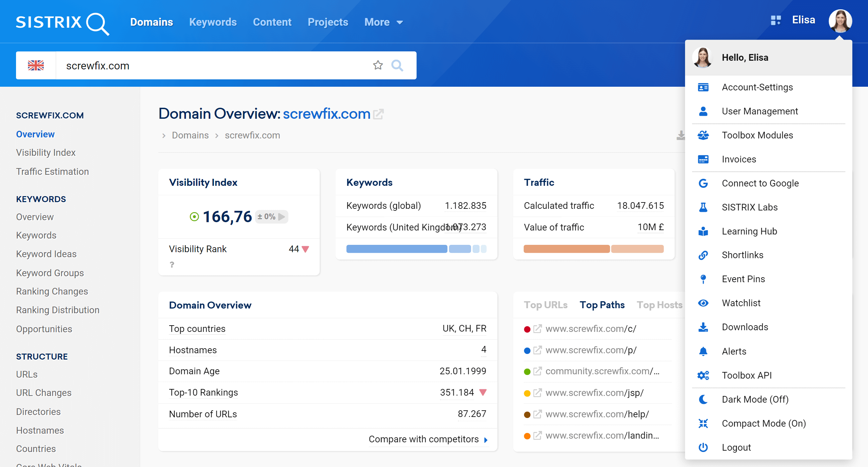Expand the More navigation dropdown
This screenshot has width=868, height=467.
point(384,22)
